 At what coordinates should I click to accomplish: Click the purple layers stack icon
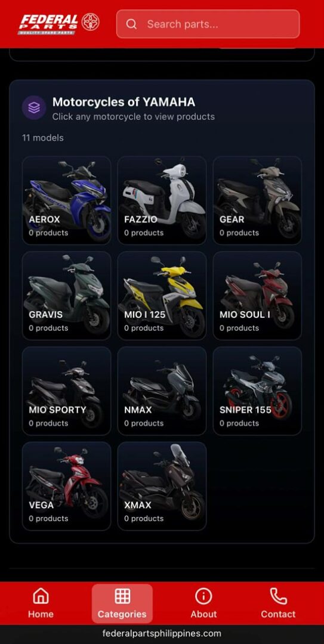pyautogui.click(x=34, y=107)
